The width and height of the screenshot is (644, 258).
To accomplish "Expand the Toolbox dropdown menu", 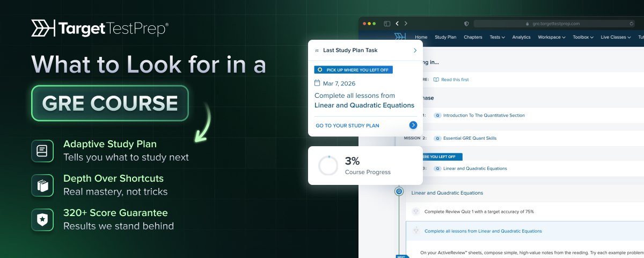I will pyautogui.click(x=583, y=37).
